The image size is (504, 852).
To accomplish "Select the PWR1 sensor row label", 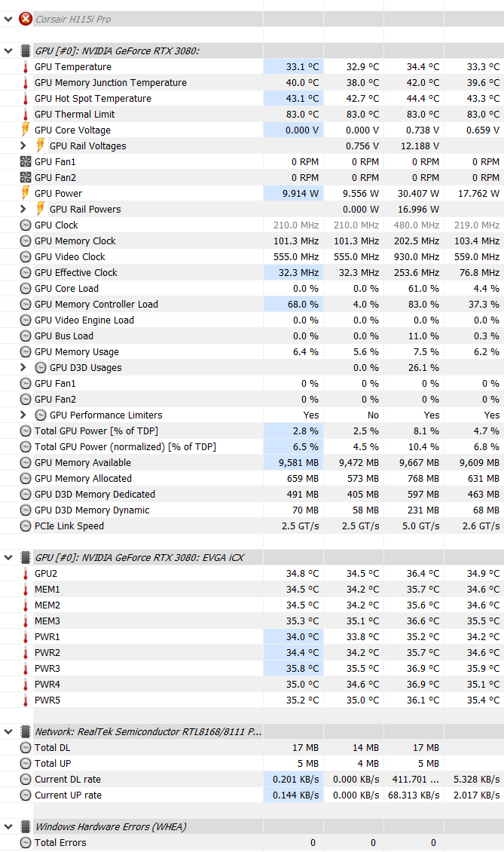I will [47, 636].
